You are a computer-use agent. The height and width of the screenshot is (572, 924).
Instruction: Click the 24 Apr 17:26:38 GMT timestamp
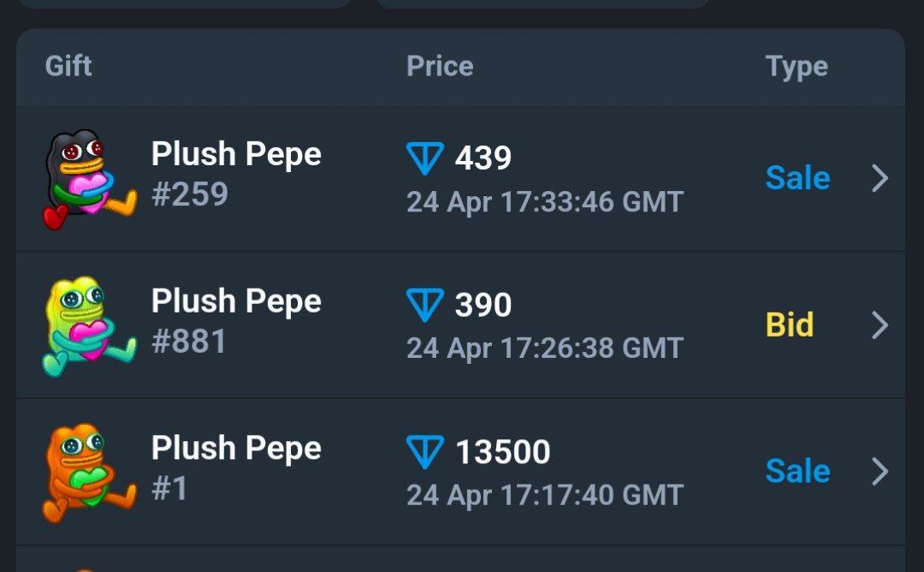click(545, 349)
